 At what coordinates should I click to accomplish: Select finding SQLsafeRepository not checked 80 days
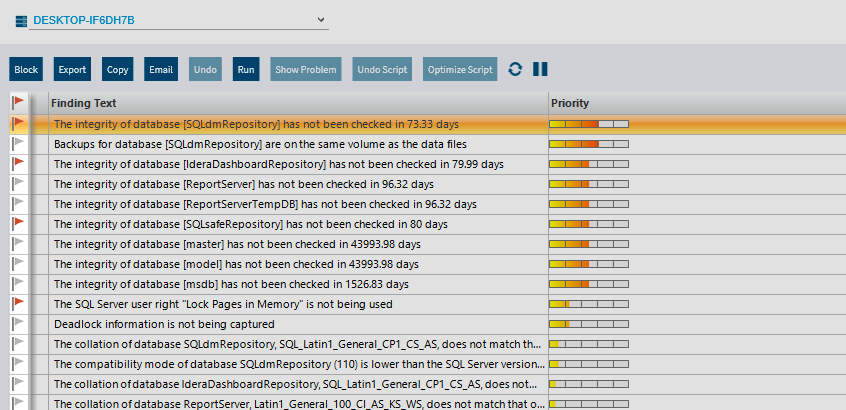251,224
